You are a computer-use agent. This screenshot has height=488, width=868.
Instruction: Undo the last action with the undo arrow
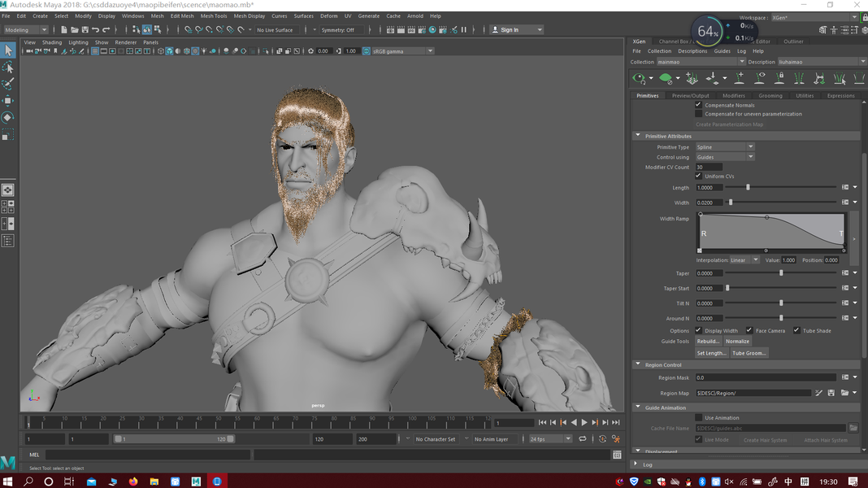point(96,30)
